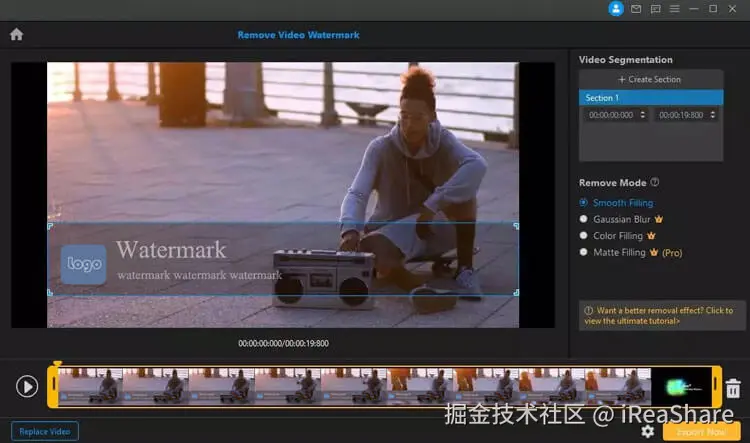Click inside the watermark selection area on video
Screen dimensions: 750x443
click(283, 259)
